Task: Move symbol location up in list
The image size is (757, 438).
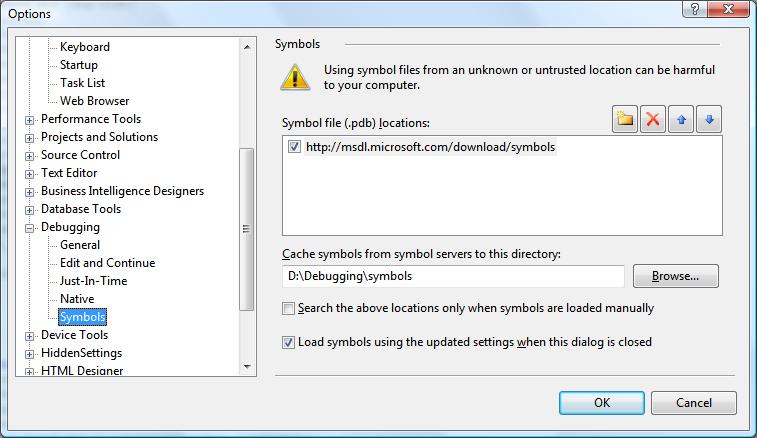Action: [681, 119]
